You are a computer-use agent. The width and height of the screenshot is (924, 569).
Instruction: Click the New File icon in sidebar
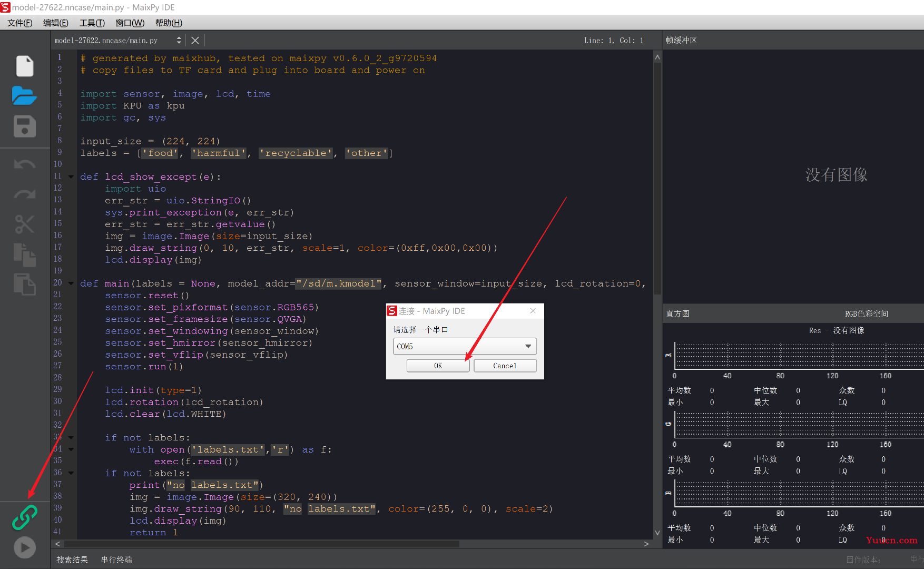coord(24,66)
